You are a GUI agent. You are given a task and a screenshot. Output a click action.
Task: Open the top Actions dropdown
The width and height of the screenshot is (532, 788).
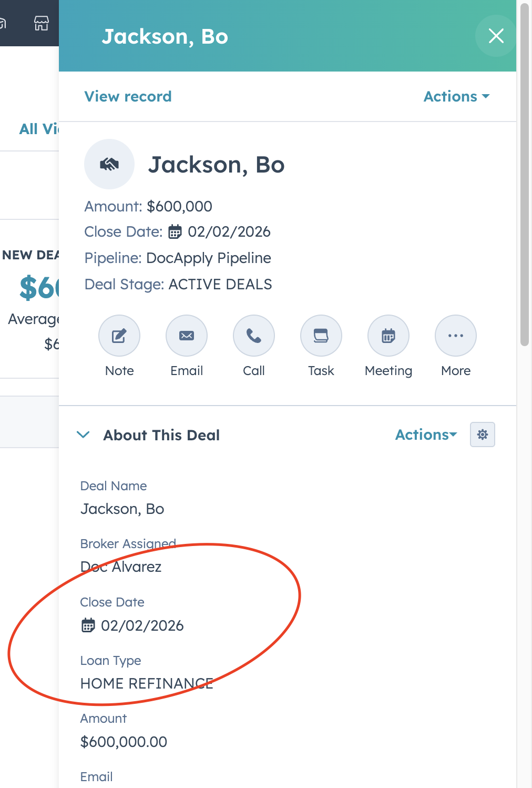(456, 96)
